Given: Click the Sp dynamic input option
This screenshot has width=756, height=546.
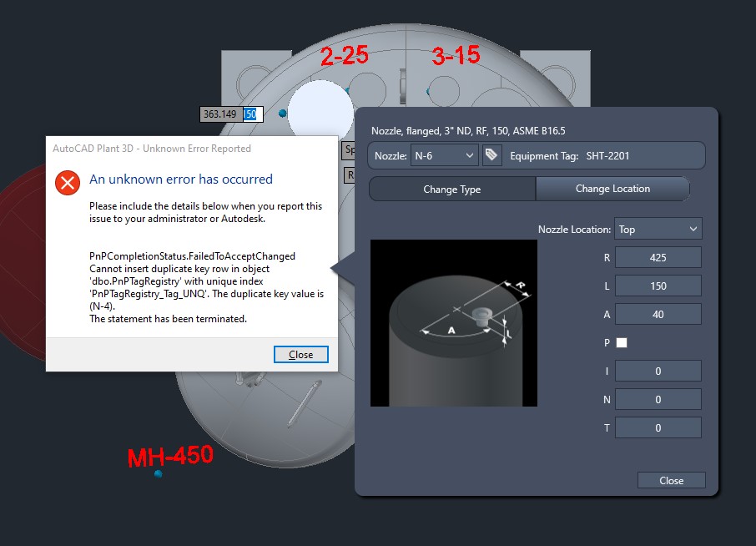Looking at the screenshot, I should pyautogui.click(x=348, y=151).
